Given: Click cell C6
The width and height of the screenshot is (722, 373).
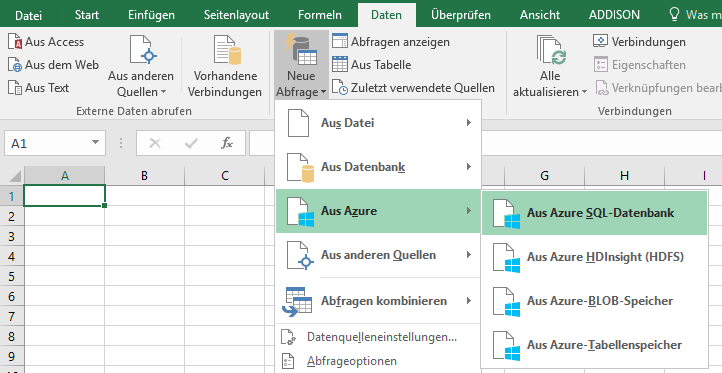Looking at the screenshot, I should [x=225, y=296].
